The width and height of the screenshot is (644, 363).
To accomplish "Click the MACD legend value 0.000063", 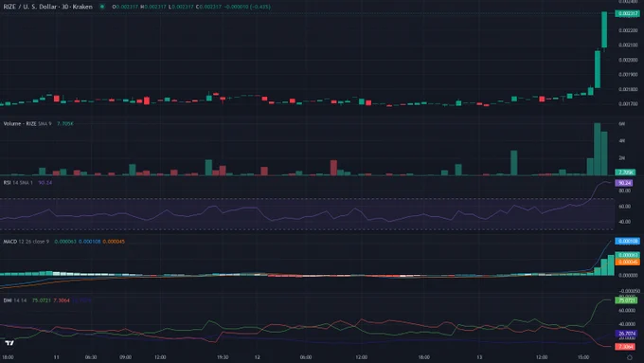I will pyautogui.click(x=65, y=242).
